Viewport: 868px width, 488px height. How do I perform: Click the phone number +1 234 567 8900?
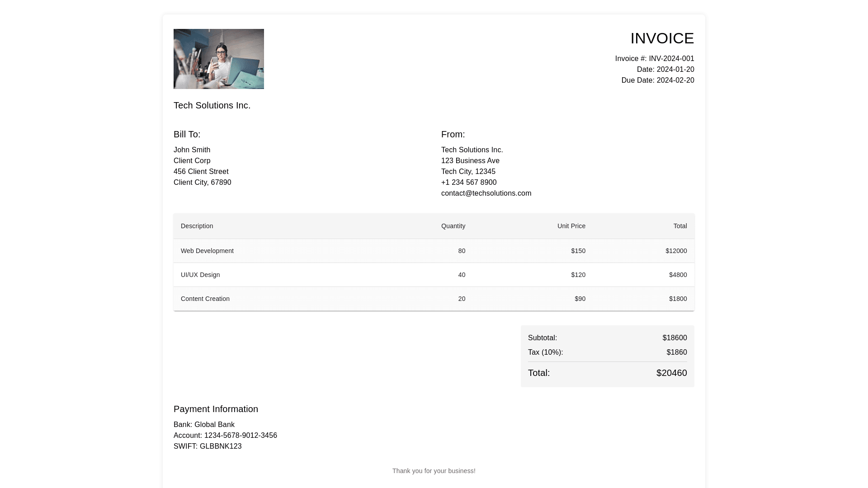[468, 183]
